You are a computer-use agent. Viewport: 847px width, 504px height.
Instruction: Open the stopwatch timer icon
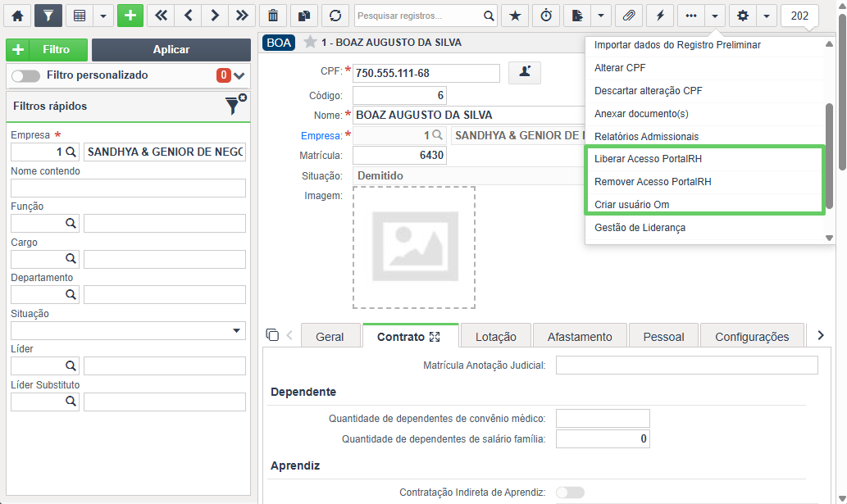click(x=546, y=16)
